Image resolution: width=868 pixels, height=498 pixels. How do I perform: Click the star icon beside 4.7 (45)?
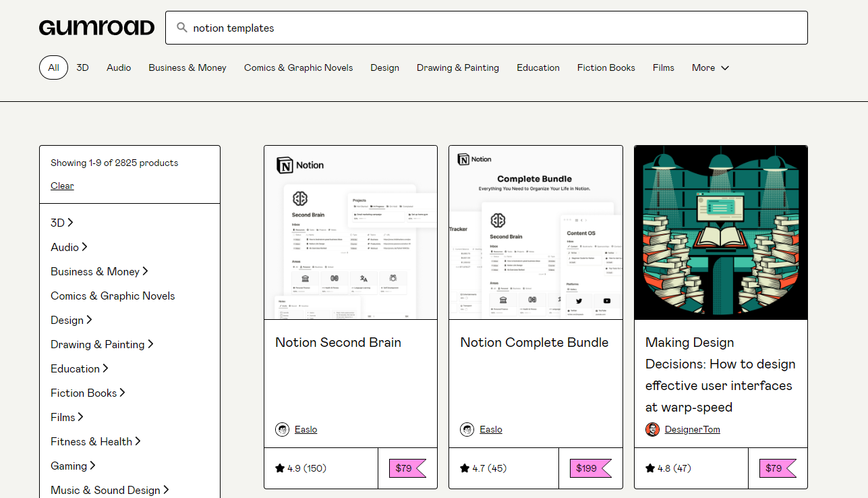point(465,468)
